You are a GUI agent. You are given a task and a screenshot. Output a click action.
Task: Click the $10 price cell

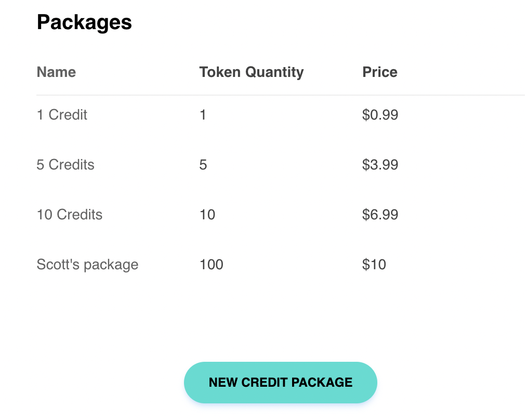click(x=374, y=264)
